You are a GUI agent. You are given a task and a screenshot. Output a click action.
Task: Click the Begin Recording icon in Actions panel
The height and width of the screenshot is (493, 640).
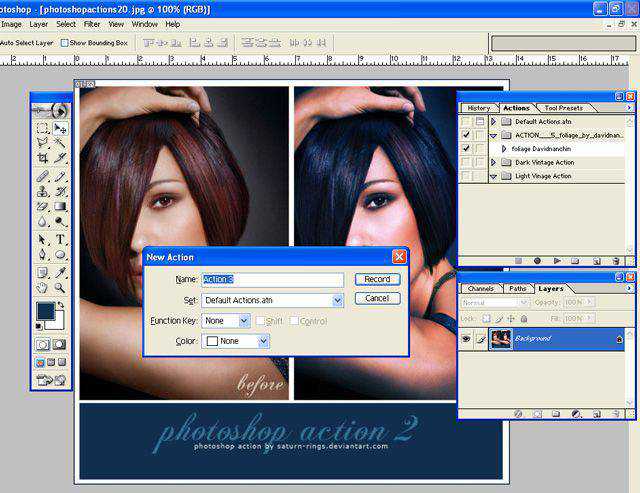[x=537, y=261]
